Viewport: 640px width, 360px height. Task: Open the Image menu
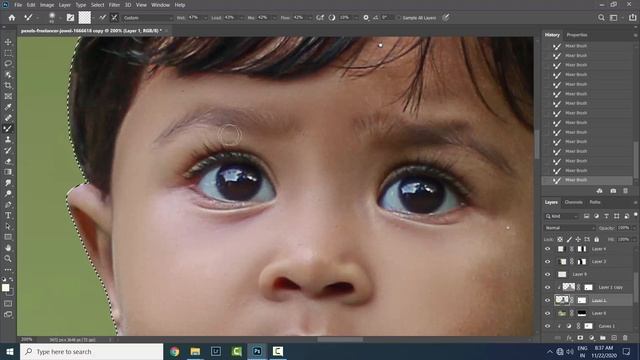tap(47, 5)
